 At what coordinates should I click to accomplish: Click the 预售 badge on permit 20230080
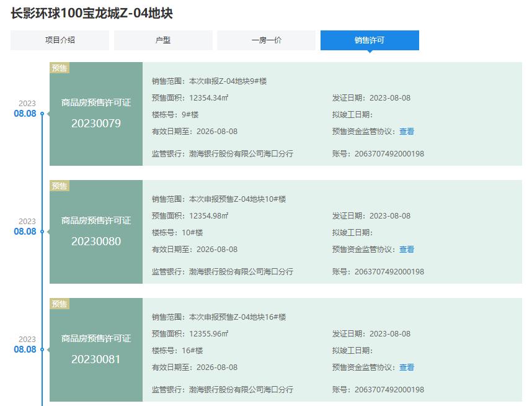60,186
